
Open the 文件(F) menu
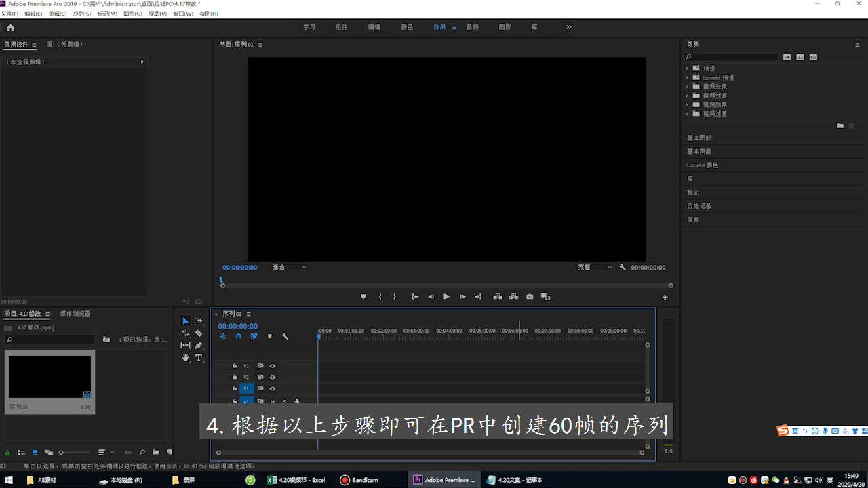(x=9, y=14)
